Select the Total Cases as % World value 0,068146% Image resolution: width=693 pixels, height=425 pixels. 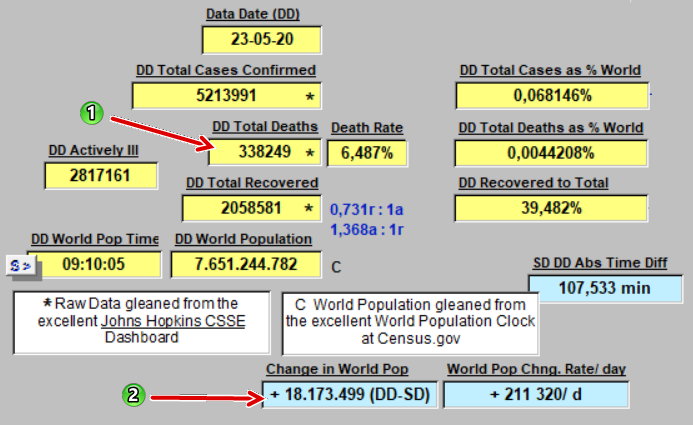tap(552, 95)
